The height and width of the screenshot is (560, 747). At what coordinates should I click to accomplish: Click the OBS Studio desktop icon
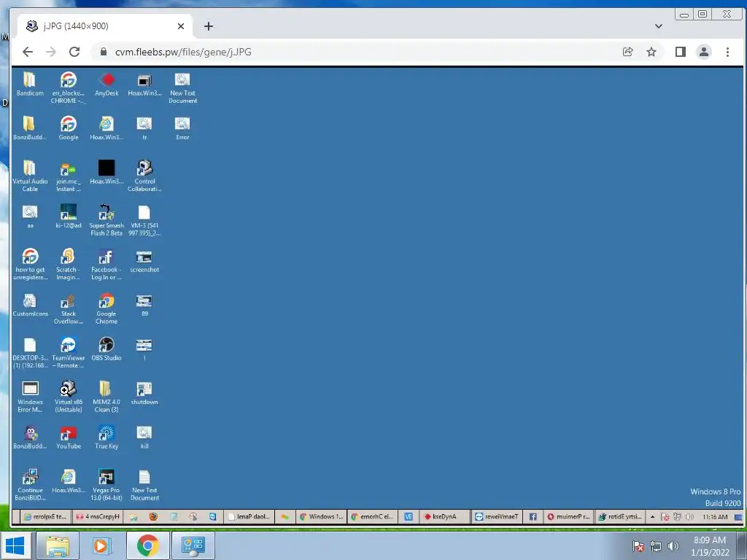(x=107, y=349)
